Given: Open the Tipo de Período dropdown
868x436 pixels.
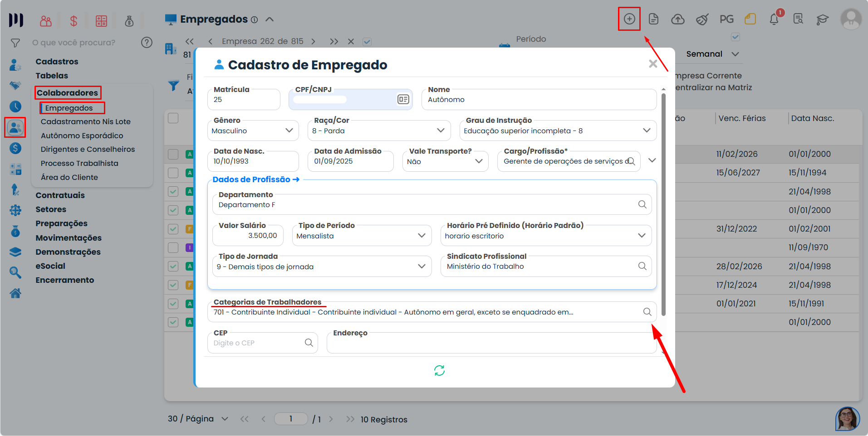Looking at the screenshot, I should (362, 236).
